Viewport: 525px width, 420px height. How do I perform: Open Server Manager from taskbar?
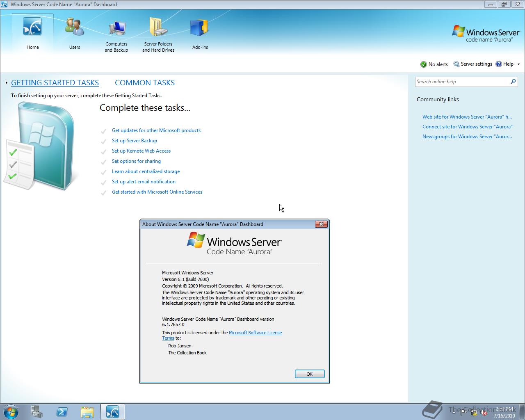point(37,411)
